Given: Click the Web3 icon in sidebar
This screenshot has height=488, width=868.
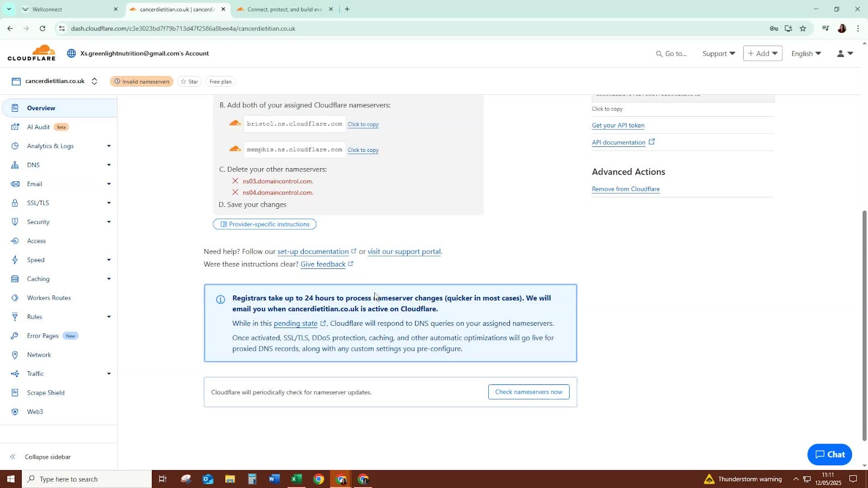Looking at the screenshot, I should point(15,412).
